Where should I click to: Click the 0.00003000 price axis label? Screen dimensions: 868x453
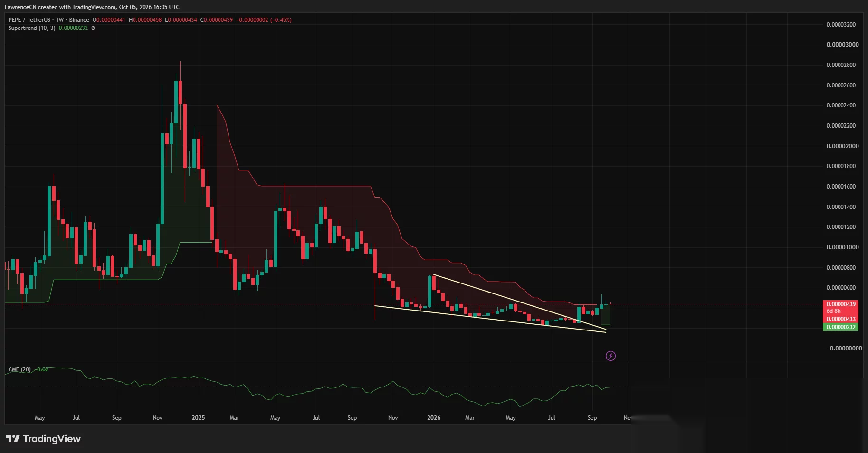click(x=842, y=45)
